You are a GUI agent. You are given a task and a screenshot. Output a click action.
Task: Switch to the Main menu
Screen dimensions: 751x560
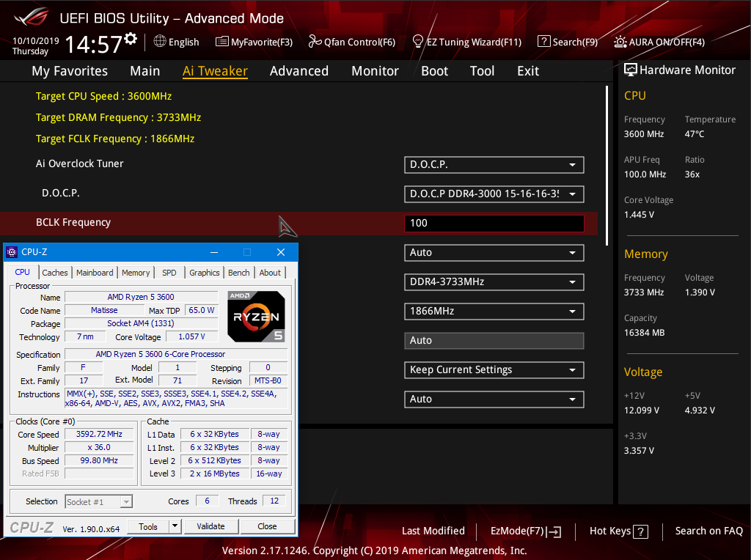(145, 71)
